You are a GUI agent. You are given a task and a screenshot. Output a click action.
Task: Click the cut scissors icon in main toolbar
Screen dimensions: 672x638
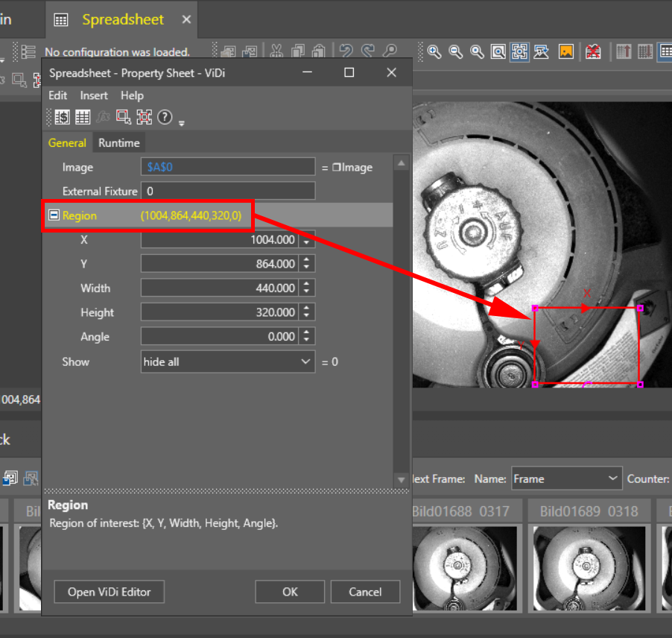(276, 51)
